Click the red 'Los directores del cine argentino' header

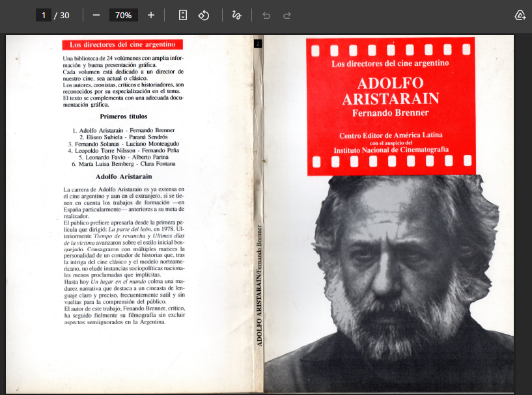[122, 44]
